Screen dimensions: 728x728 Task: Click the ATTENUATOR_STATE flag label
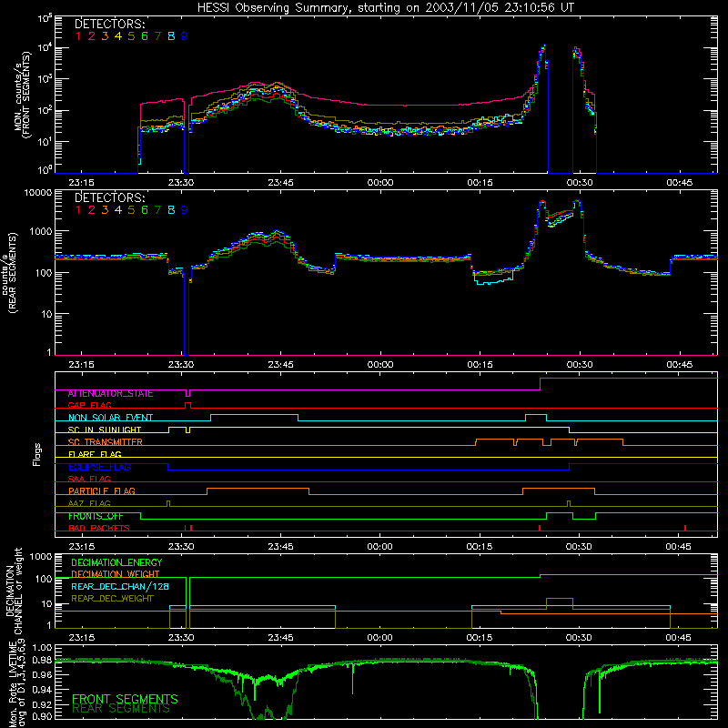pos(110,394)
